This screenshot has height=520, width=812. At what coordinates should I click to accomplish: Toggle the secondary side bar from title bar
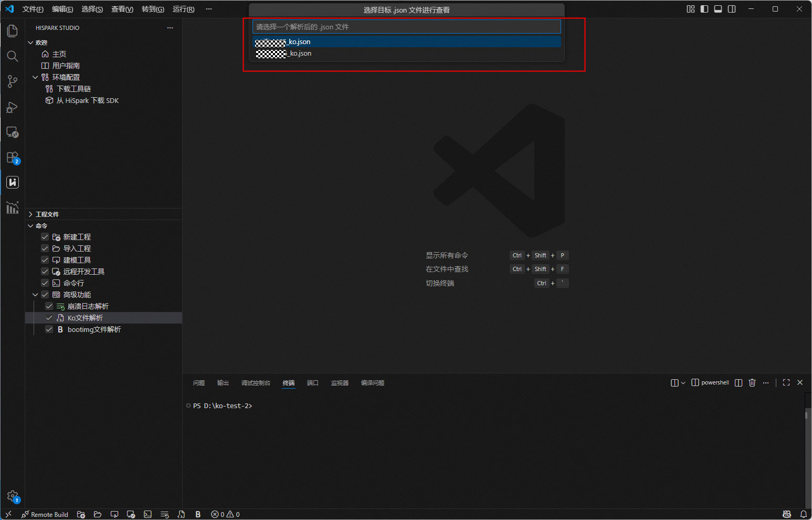(x=732, y=9)
